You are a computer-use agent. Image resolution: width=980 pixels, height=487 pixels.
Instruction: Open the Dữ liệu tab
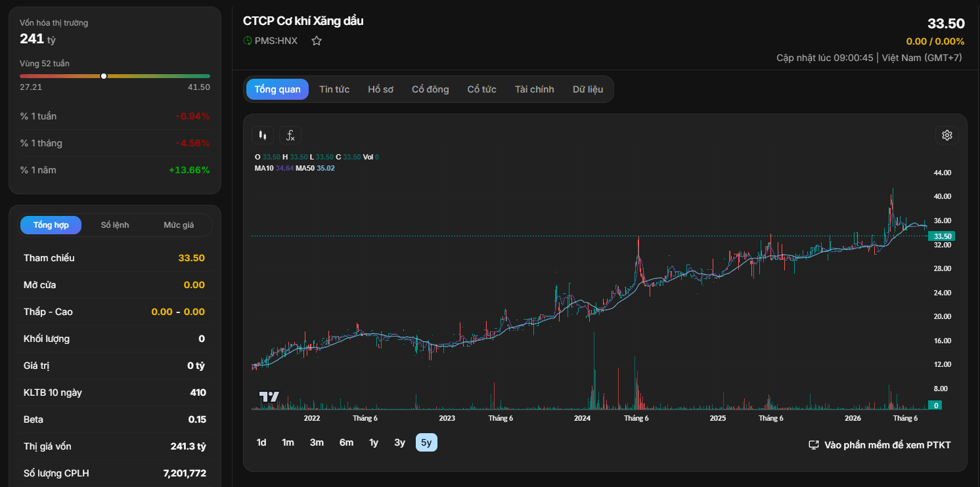tap(588, 89)
